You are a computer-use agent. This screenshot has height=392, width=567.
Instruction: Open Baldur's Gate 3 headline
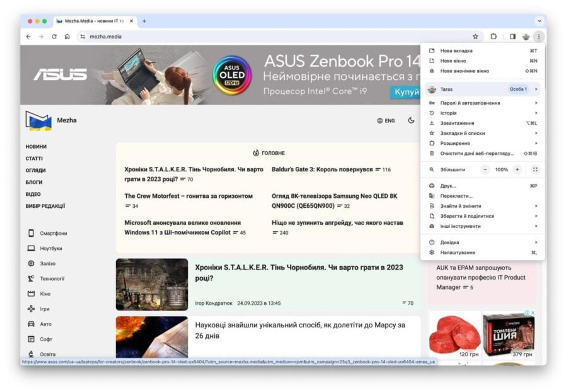(322, 169)
